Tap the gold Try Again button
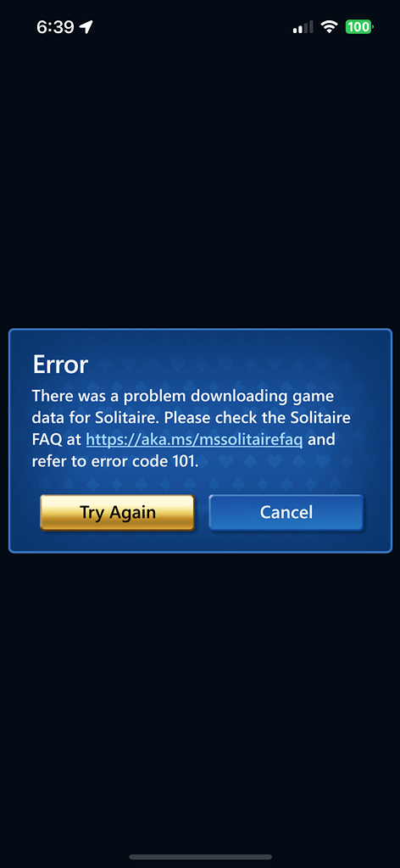The width and height of the screenshot is (400, 868). pos(117,512)
